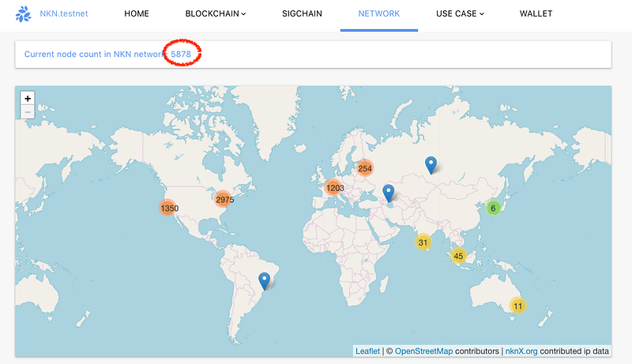This screenshot has height=364, width=632.
Task: Open the 31 node cluster in India
Action: coord(423,242)
